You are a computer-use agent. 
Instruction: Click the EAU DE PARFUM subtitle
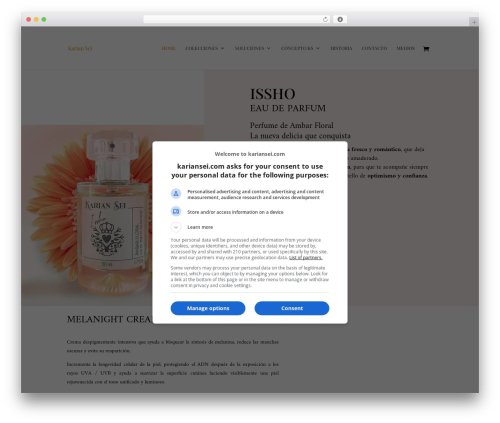[288, 108]
